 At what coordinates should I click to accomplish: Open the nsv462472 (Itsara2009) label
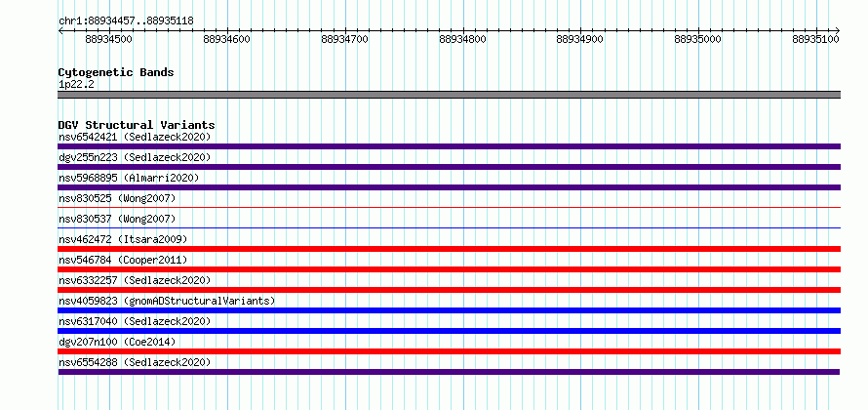[123, 239]
